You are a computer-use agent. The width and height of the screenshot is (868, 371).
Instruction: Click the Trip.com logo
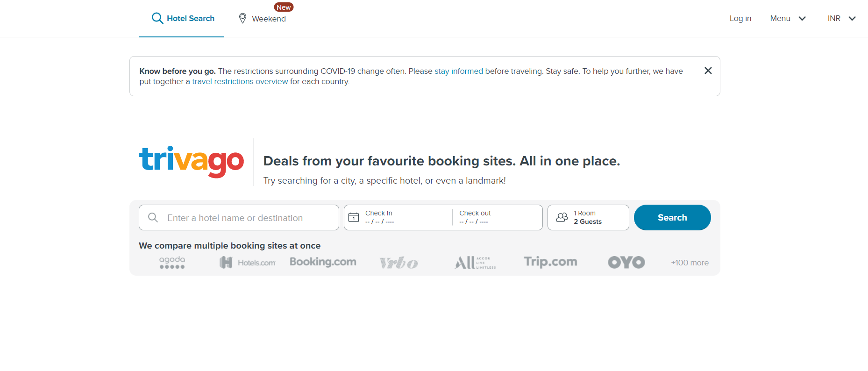click(x=550, y=262)
